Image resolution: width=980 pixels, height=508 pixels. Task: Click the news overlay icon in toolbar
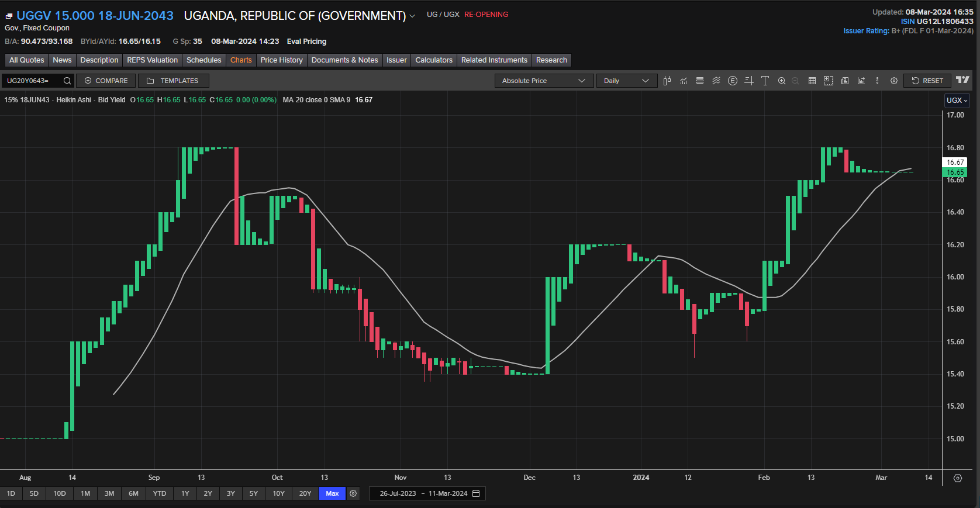pyautogui.click(x=845, y=81)
